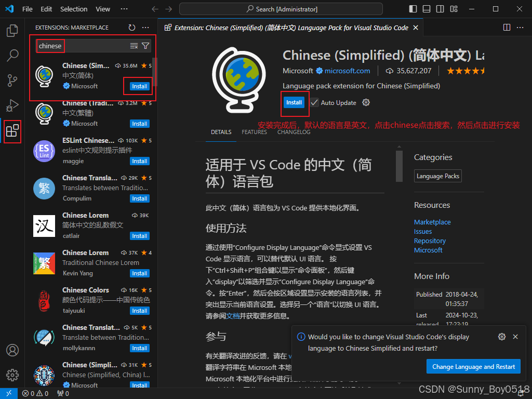Open the microsoft.com publisher link

[347, 71]
